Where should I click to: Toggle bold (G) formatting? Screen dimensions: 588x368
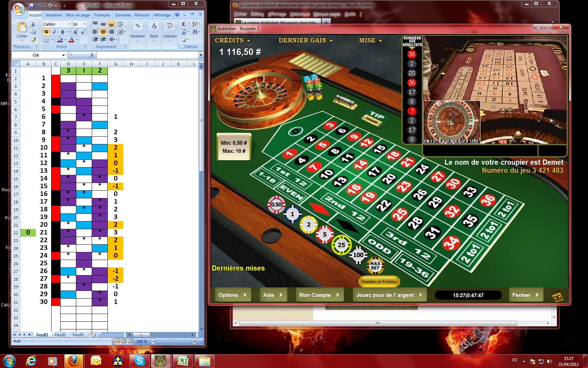[x=46, y=32]
